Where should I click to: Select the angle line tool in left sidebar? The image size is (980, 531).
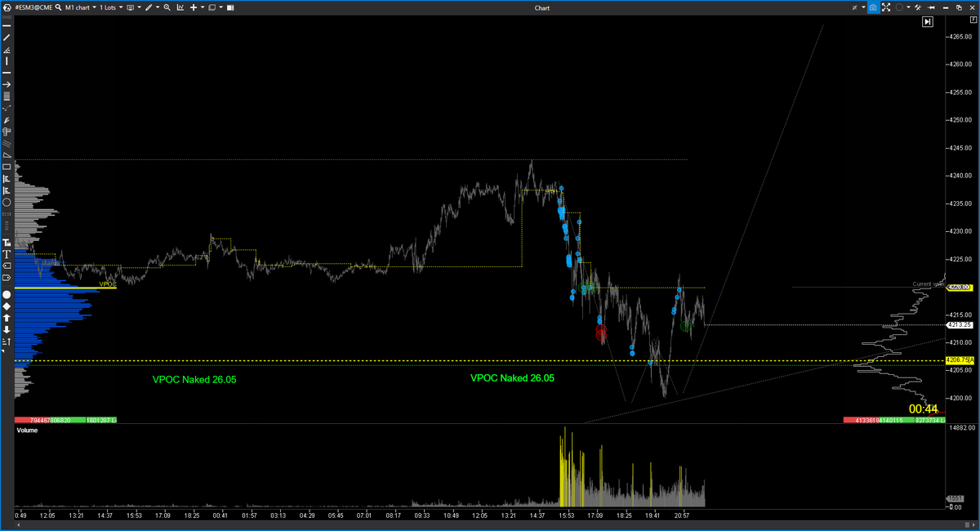tap(7, 50)
